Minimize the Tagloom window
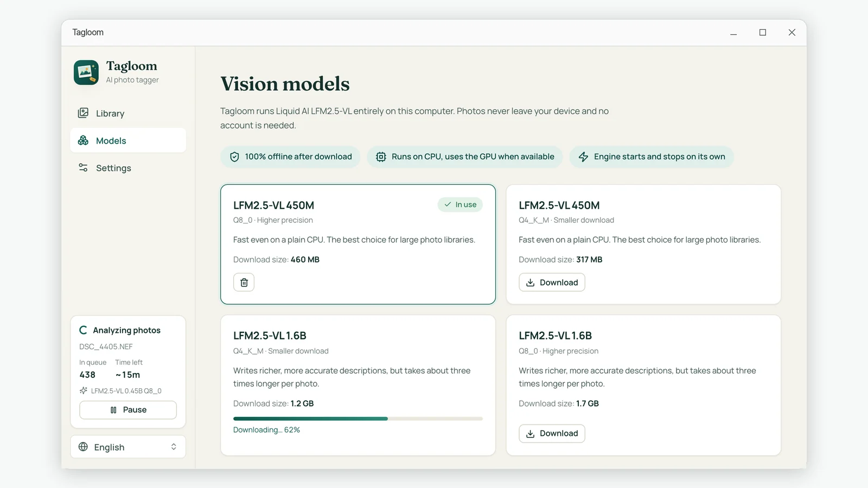 pyautogui.click(x=733, y=33)
